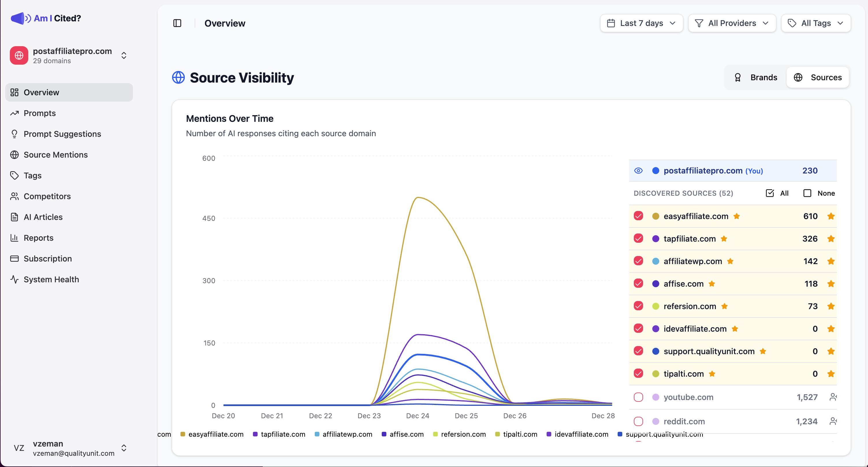Open the Competitors section
868x467 pixels.
click(47, 196)
